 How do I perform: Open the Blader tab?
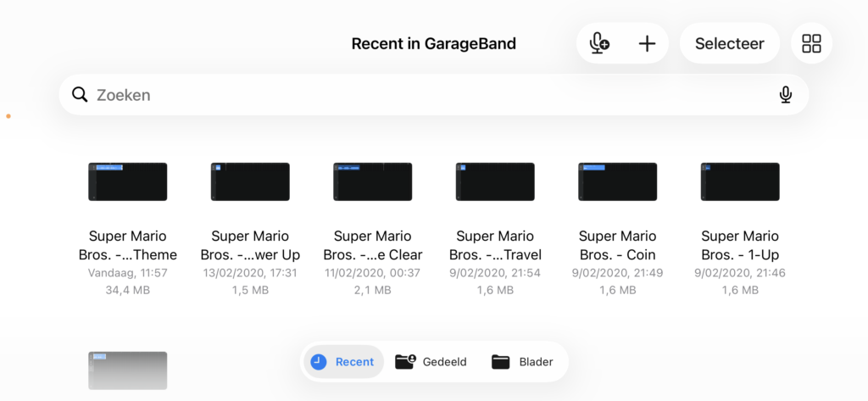(536, 362)
